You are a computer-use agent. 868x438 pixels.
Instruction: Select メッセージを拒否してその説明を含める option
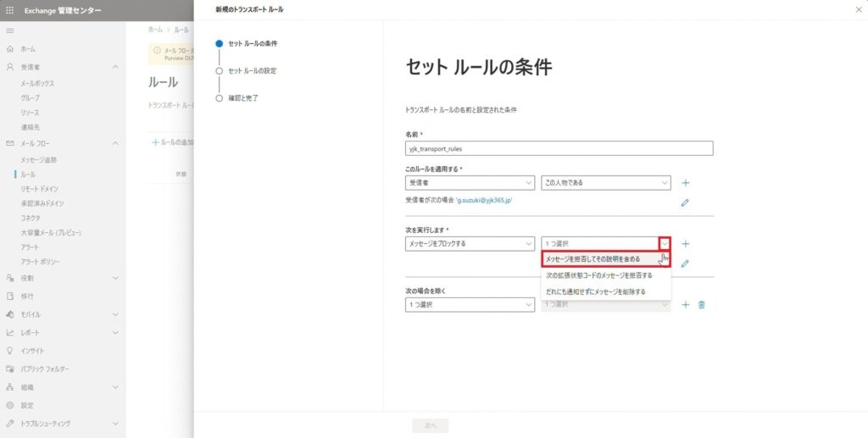click(x=606, y=259)
